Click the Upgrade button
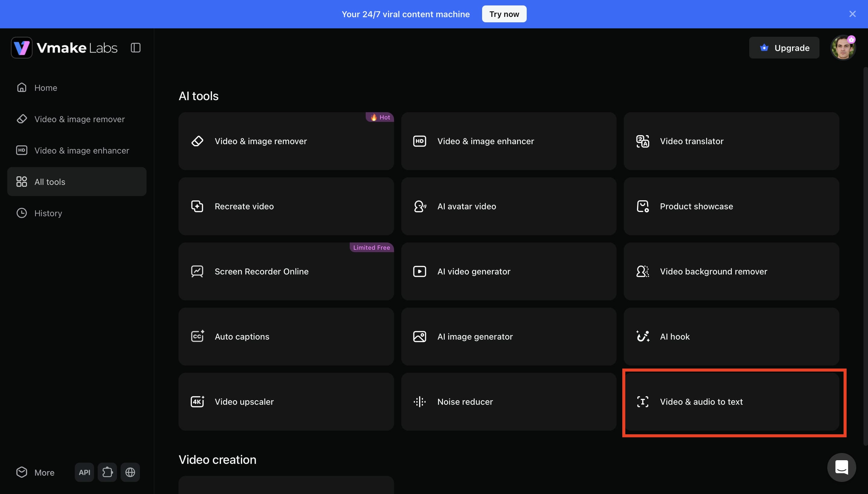This screenshot has width=868, height=494. 784,48
